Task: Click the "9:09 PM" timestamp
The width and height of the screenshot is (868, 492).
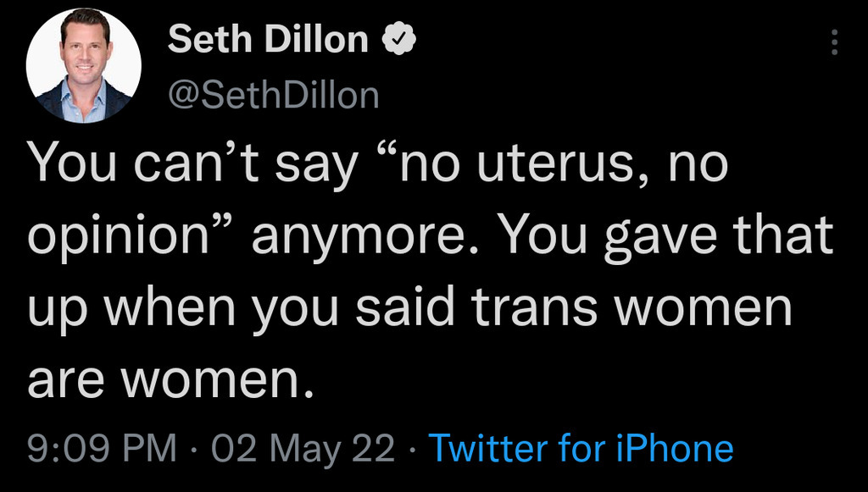Action: 102,448
